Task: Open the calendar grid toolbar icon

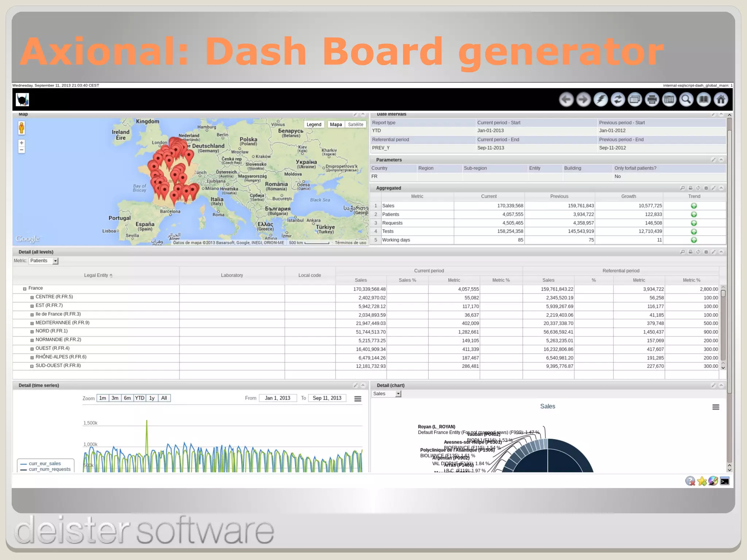Action: tap(669, 100)
